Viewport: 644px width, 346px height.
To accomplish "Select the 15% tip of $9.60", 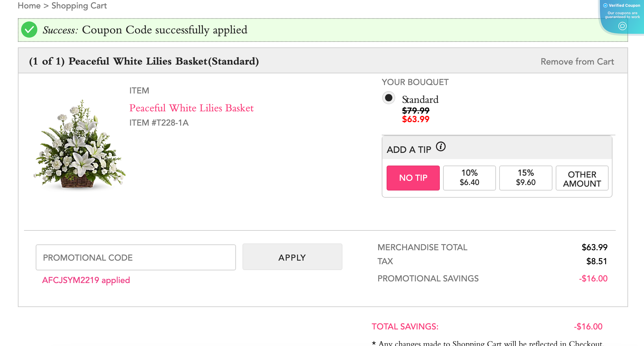I will tap(526, 178).
